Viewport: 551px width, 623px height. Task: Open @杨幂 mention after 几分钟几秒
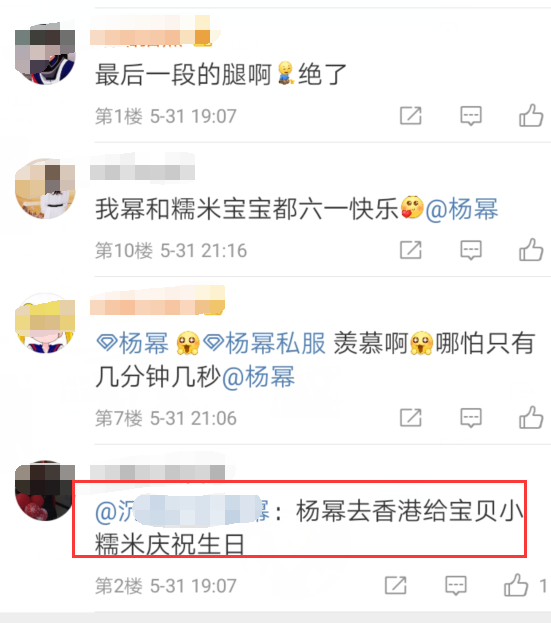pyautogui.click(x=258, y=377)
